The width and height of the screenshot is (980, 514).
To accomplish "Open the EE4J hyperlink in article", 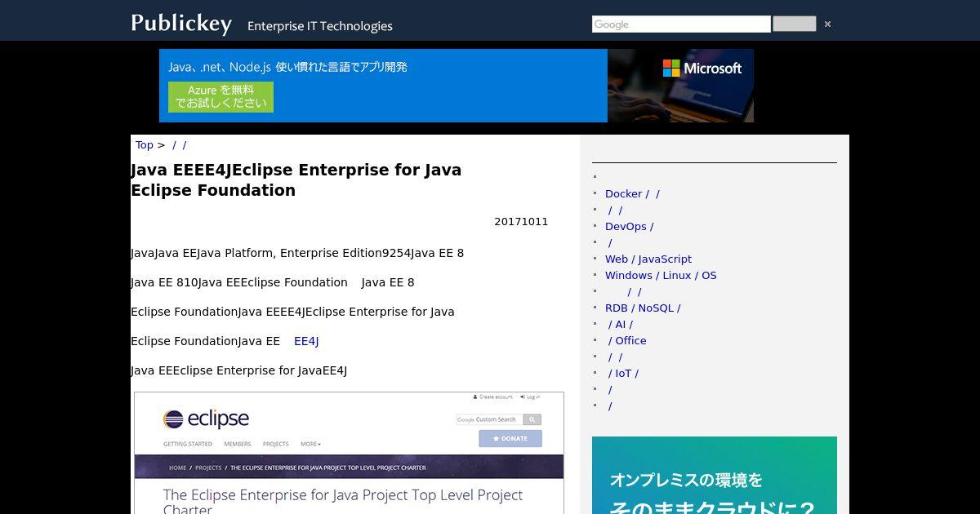I will tap(306, 341).
